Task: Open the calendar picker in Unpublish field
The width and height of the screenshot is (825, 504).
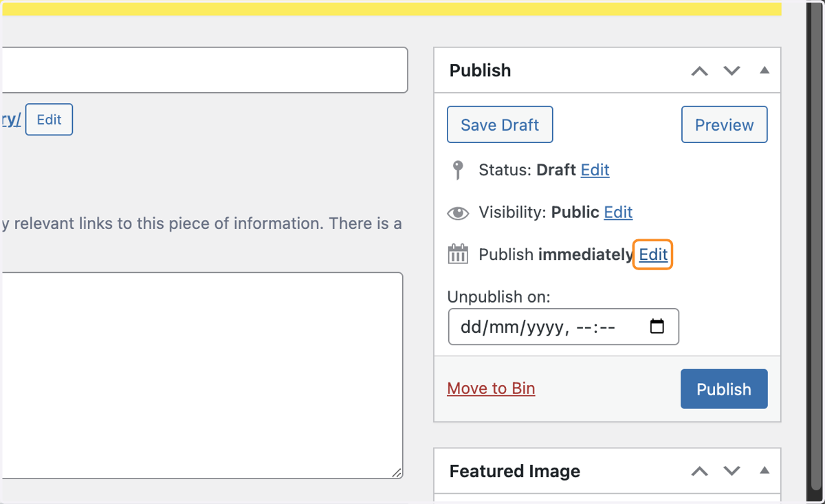Action: pyautogui.click(x=657, y=327)
